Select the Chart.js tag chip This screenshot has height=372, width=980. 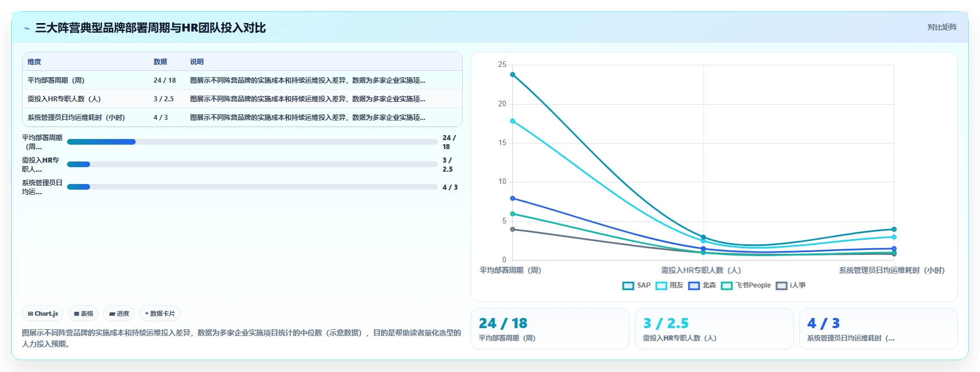pyautogui.click(x=43, y=313)
